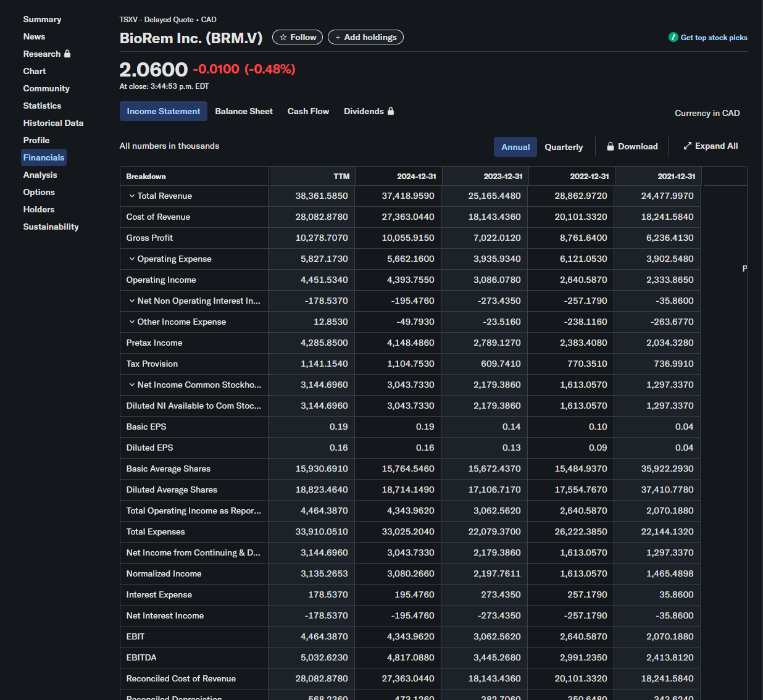Click the Normalized Income row label

click(x=164, y=573)
